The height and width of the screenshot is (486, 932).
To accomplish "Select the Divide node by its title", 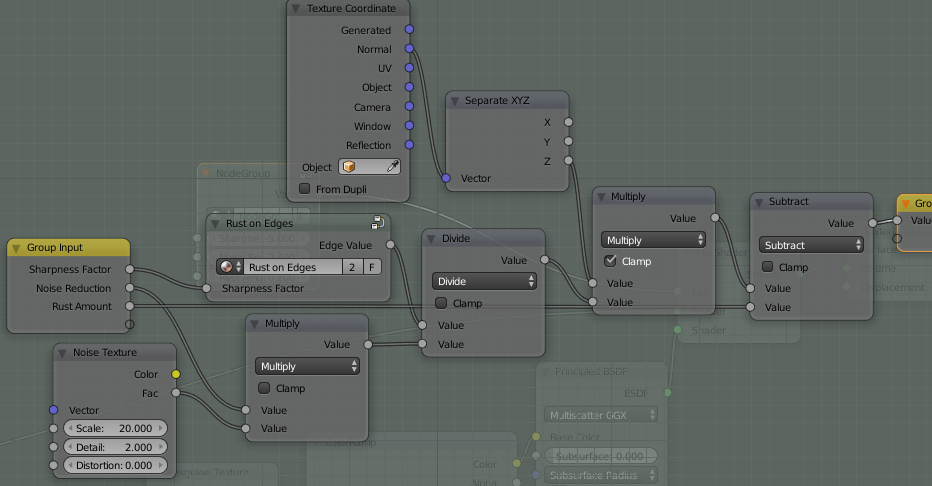I will (456, 238).
